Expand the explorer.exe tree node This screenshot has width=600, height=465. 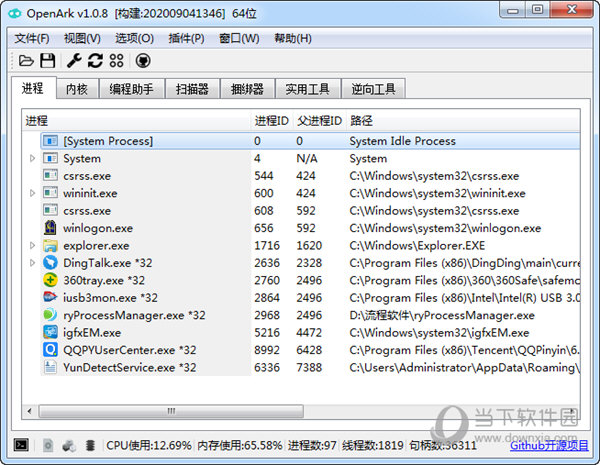tap(33, 245)
